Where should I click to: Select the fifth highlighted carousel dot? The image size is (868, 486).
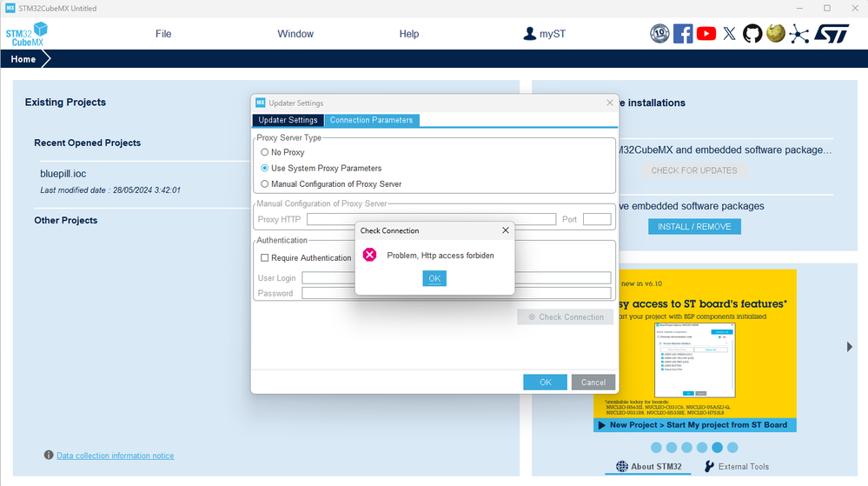(717, 447)
